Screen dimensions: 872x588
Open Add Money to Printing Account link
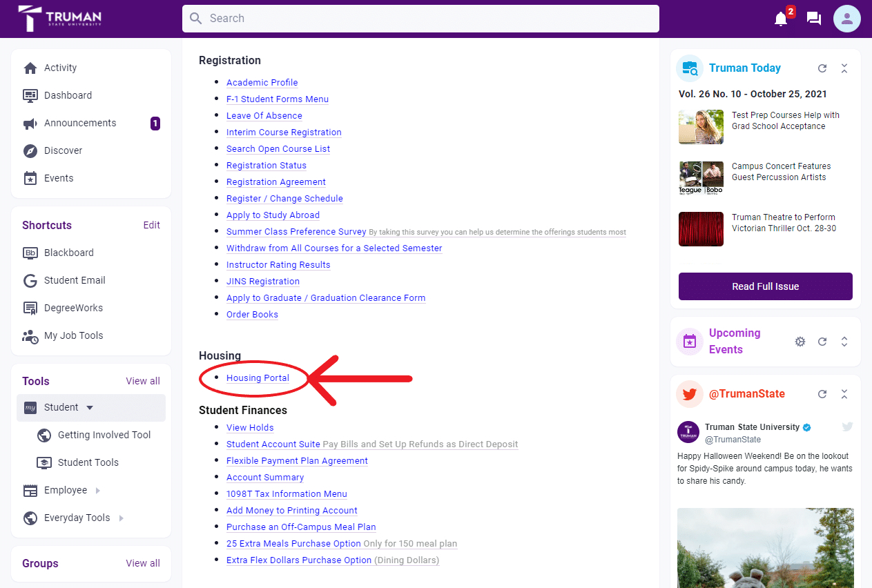pos(292,510)
